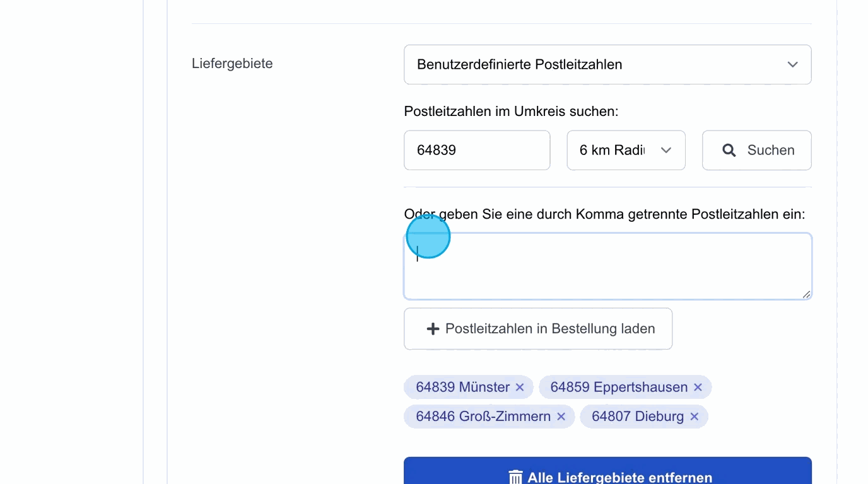Click into the comma-separated postcodes textarea

click(x=607, y=266)
